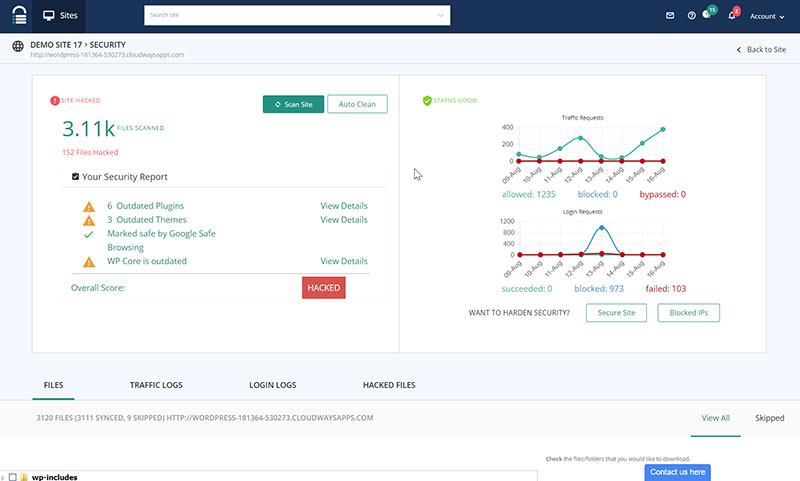The image size is (800, 481).
Task: Click the globe icon beside Demo Site 17
Action: (x=18, y=46)
